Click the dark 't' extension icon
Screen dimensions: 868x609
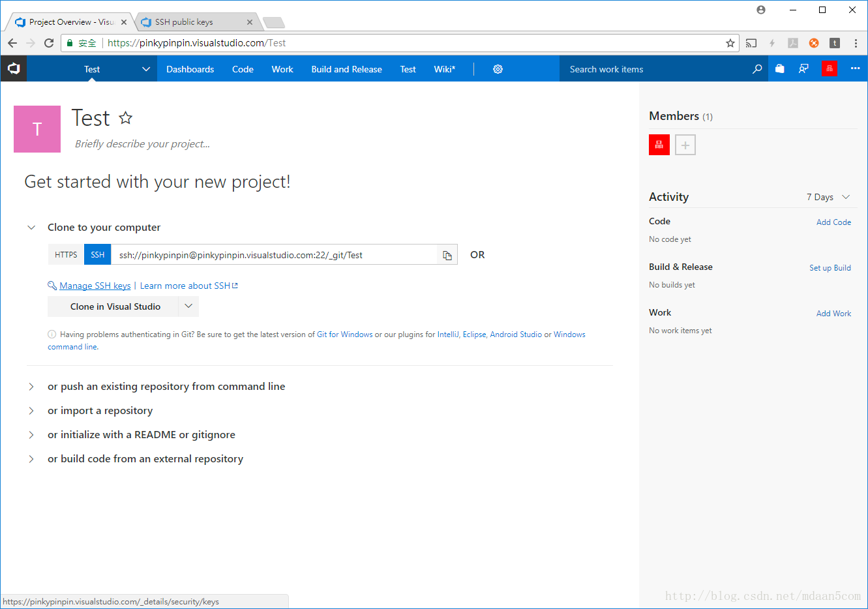click(835, 43)
